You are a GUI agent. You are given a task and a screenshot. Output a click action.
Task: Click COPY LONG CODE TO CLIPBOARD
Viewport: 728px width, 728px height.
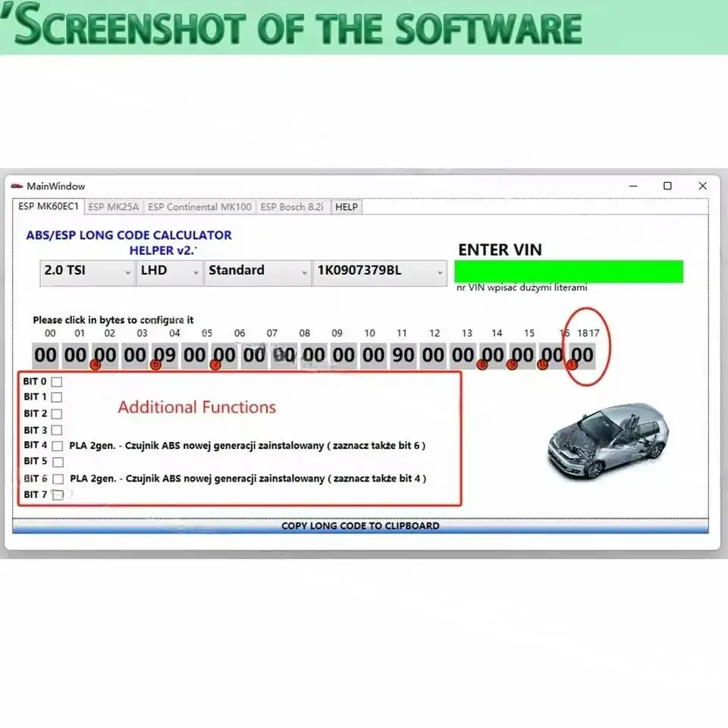tap(360, 526)
